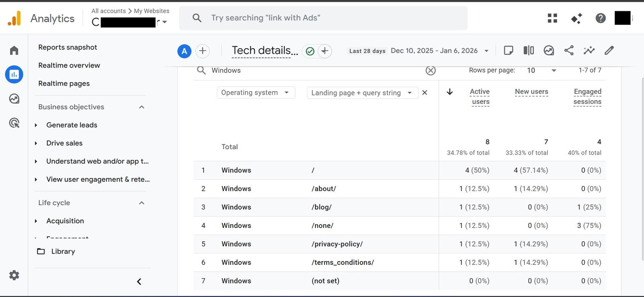Collapse Life cycle section
This screenshot has height=297, width=644.
[142, 203]
